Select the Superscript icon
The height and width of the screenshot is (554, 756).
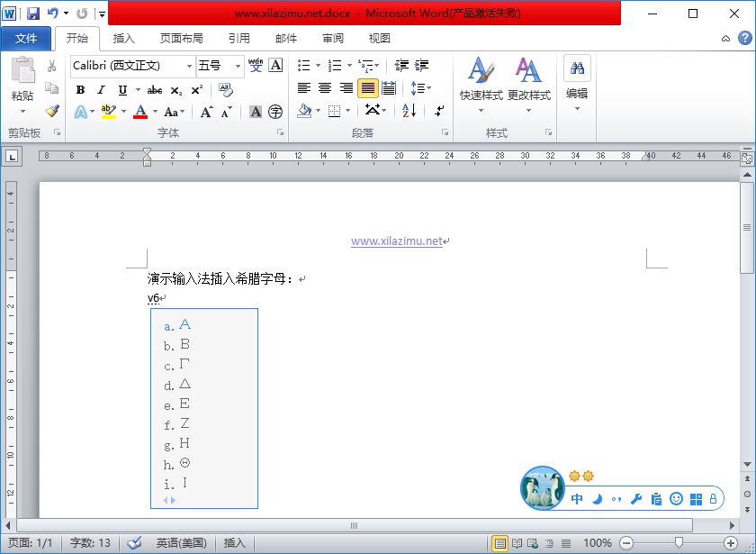(198, 90)
